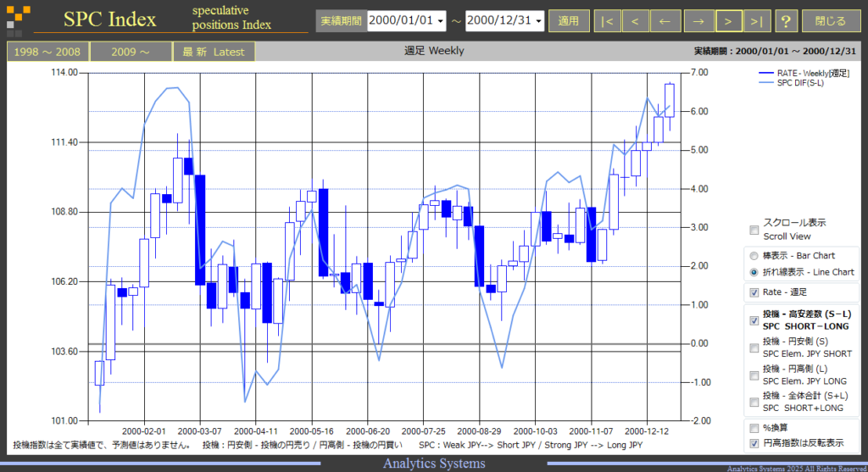Click the single < previous navigation button
868x472 pixels.
635,21
